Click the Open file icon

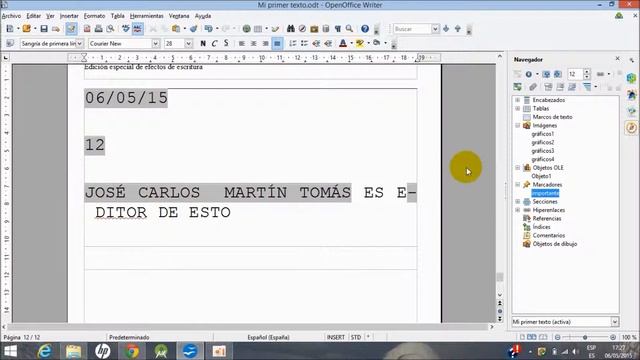pos(27,29)
